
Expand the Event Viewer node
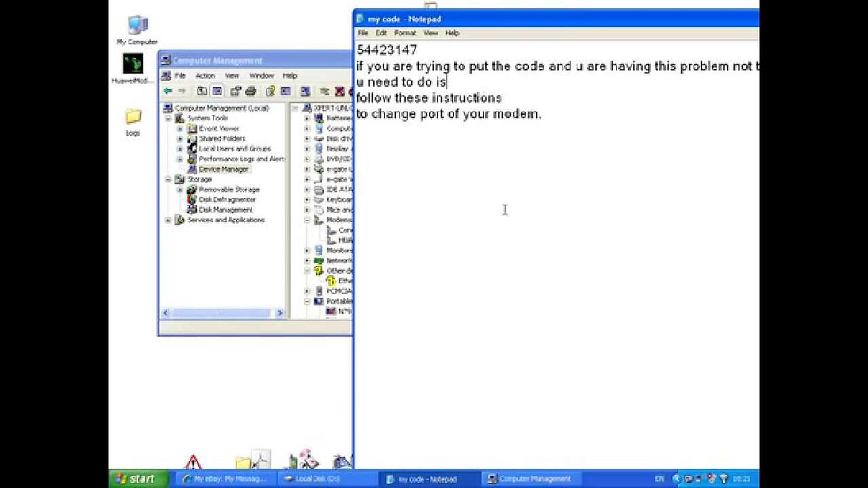pyautogui.click(x=180, y=128)
